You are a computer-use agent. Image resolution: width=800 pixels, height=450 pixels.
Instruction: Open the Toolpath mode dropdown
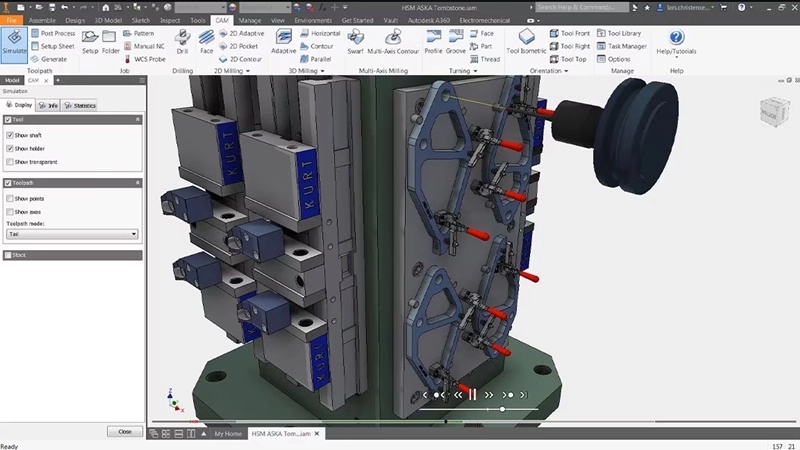click(72, 234)
